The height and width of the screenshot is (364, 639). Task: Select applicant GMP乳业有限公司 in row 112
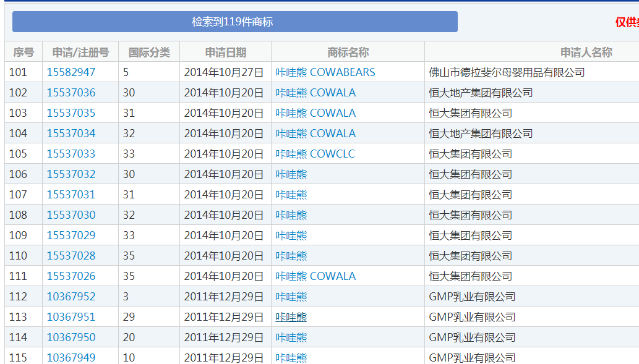point(472,296)
